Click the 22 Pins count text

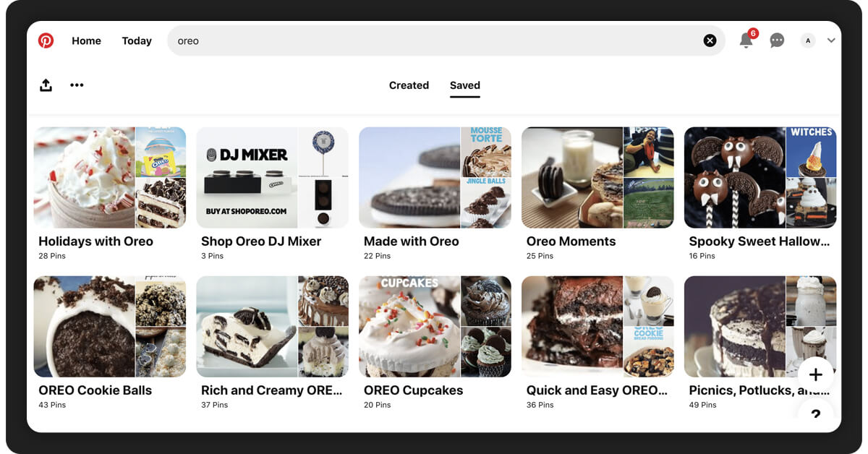coord(377,256)
